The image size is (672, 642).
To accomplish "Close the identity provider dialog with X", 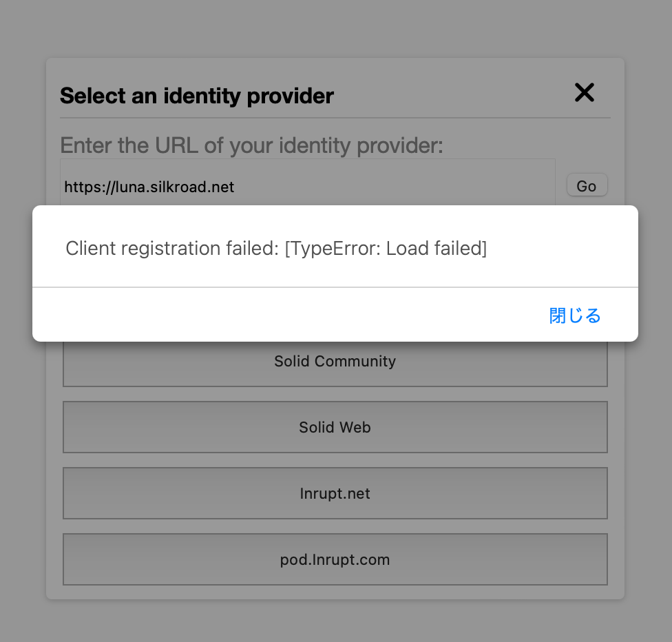I will (x=584, y=92).
